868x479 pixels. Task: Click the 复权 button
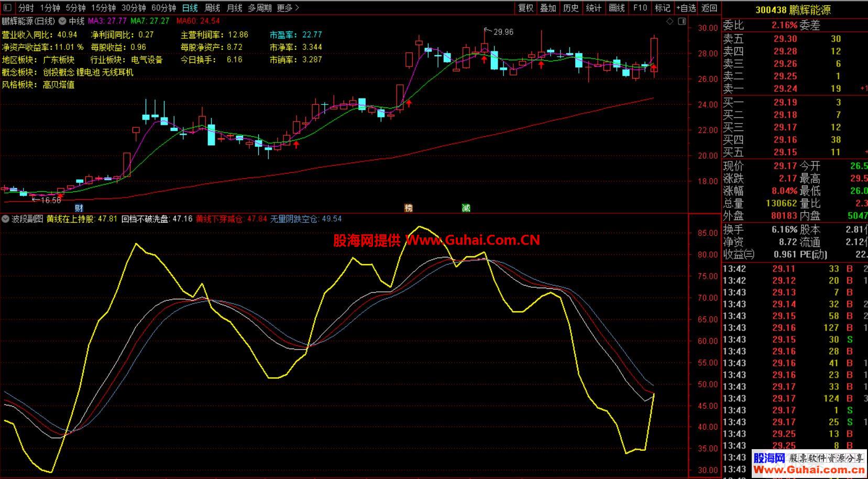(525, 8)
